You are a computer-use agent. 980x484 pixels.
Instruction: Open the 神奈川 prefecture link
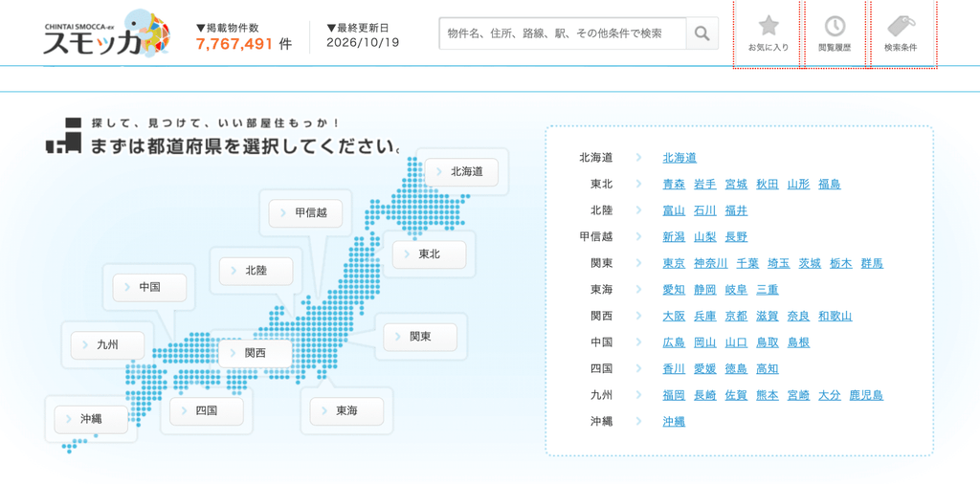[711, 264]
